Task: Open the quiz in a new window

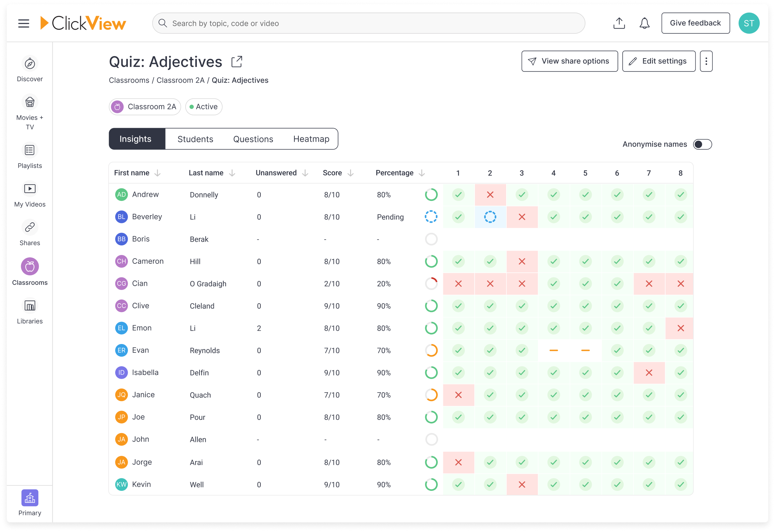Action: pos(236,61)
